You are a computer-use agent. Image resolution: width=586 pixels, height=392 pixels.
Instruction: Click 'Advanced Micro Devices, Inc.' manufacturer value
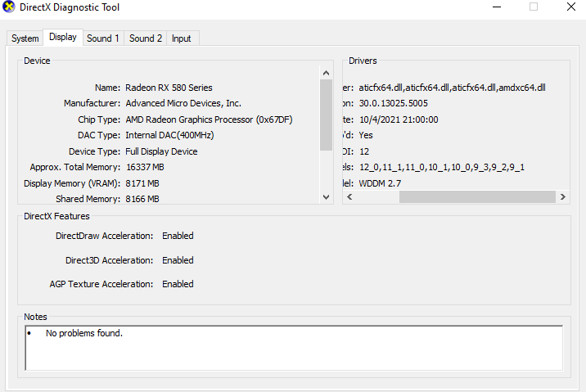[183, 103]
